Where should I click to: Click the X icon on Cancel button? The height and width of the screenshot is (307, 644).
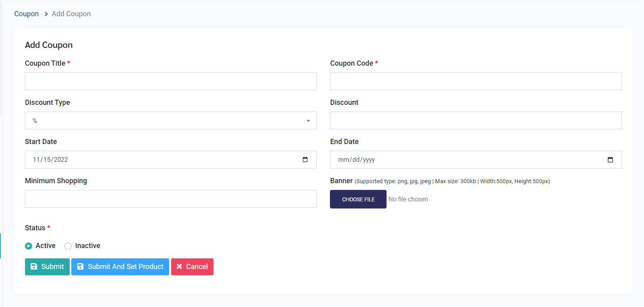click(179, 267)
